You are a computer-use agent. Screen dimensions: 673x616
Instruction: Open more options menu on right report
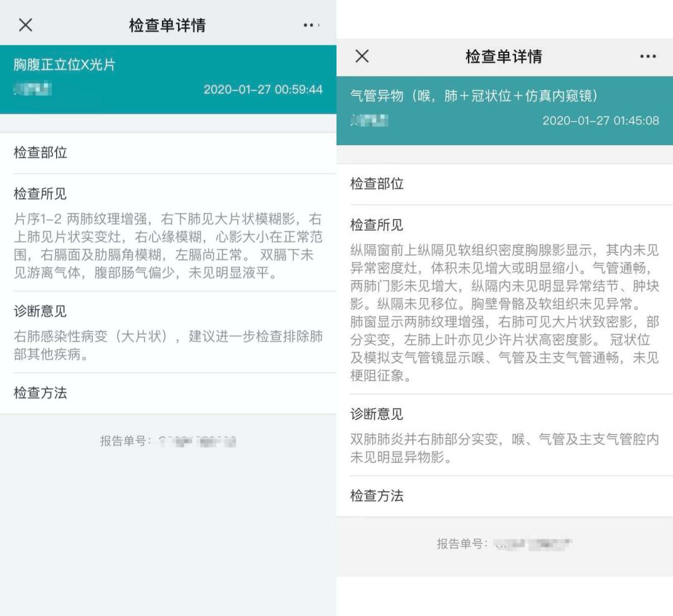647,57
